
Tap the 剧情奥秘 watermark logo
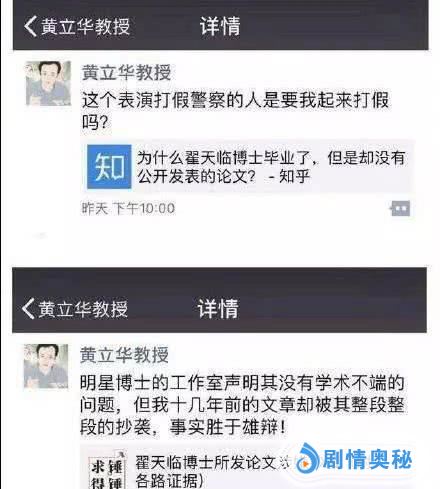[354, 459]
